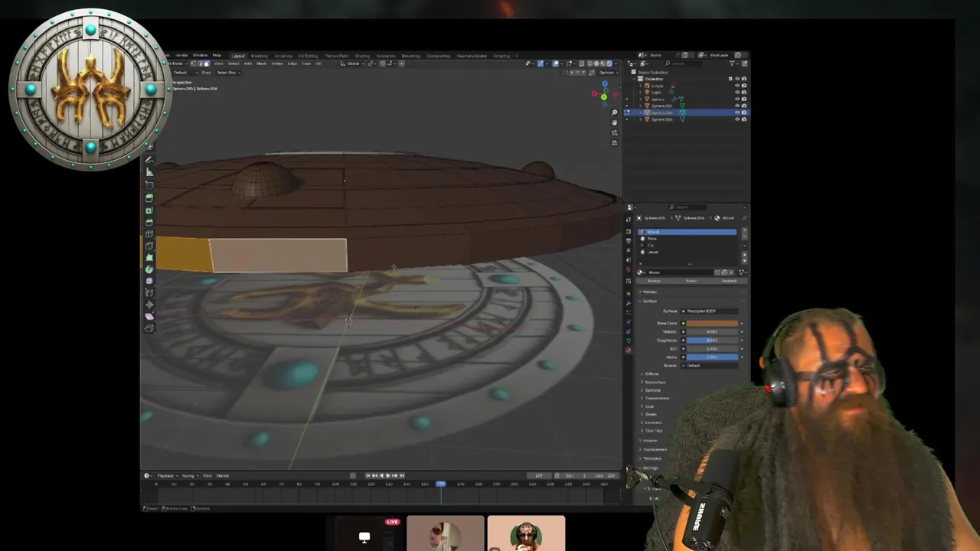
Task: Jump to timeline start frame
Action: coord(368,475)
